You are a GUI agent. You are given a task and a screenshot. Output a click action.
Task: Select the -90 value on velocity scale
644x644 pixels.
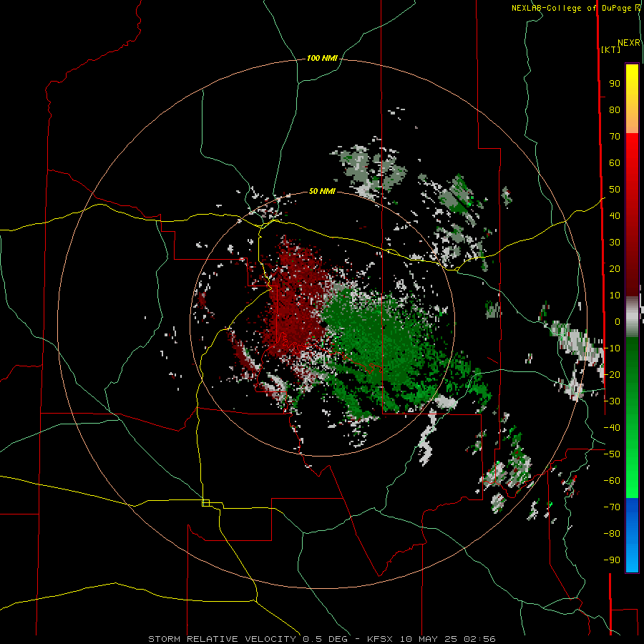pos(612,560)
